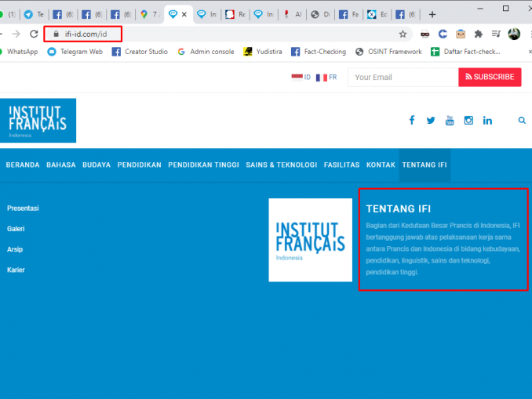This screenshot has height=399, width=532.
Task: Close the current active tab
Action: click(x=184, y=14)
